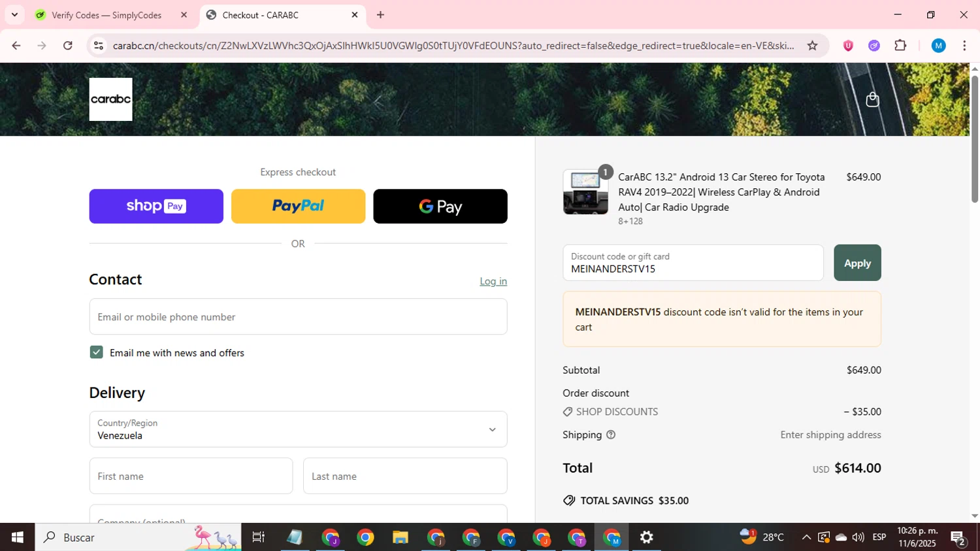The image size is (980, 551).
Task: Focus the Email or mobile phone number field
Action: point(298,317)
